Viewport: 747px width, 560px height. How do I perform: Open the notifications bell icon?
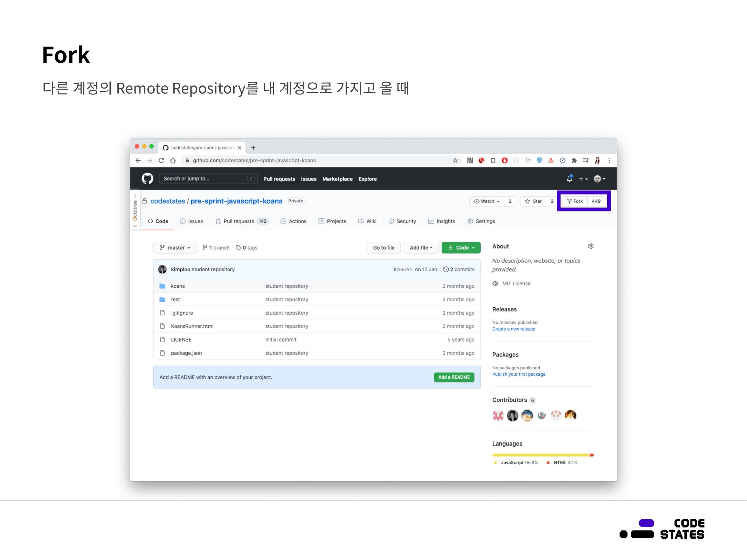[569, 178]
